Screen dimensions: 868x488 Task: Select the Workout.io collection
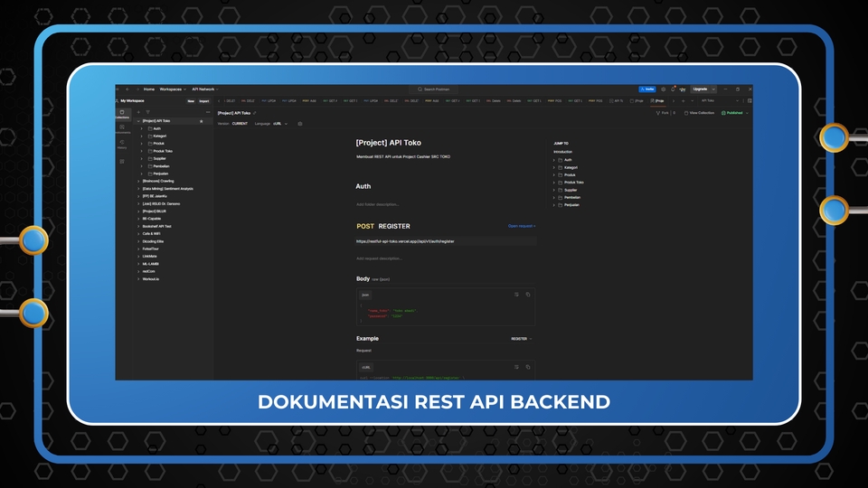151,279
